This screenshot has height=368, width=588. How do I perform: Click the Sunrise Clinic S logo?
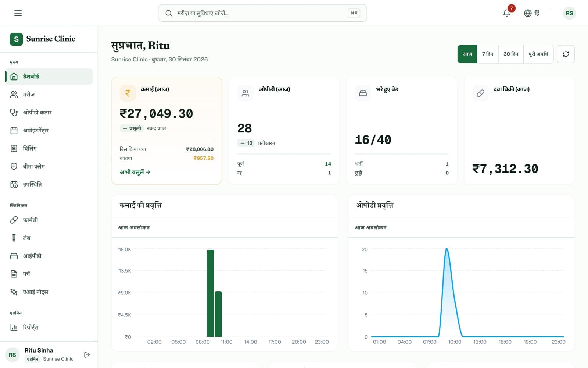click(16, 39)
